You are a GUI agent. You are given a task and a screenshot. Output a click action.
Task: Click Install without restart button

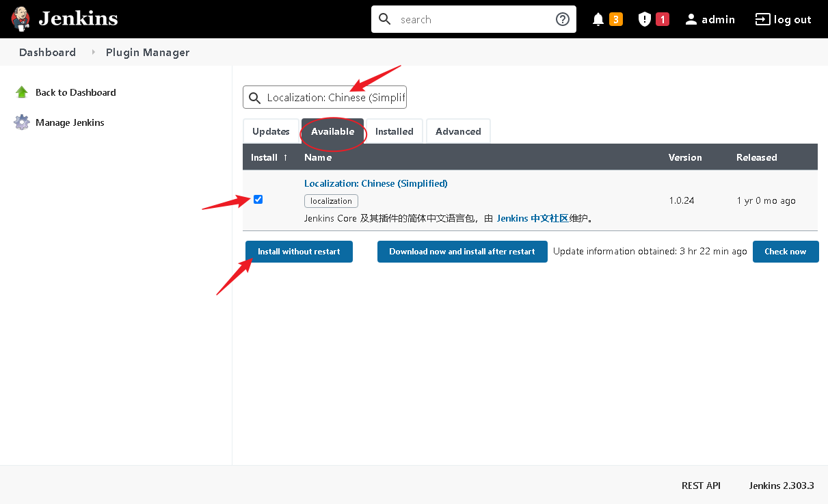(299, 252)
